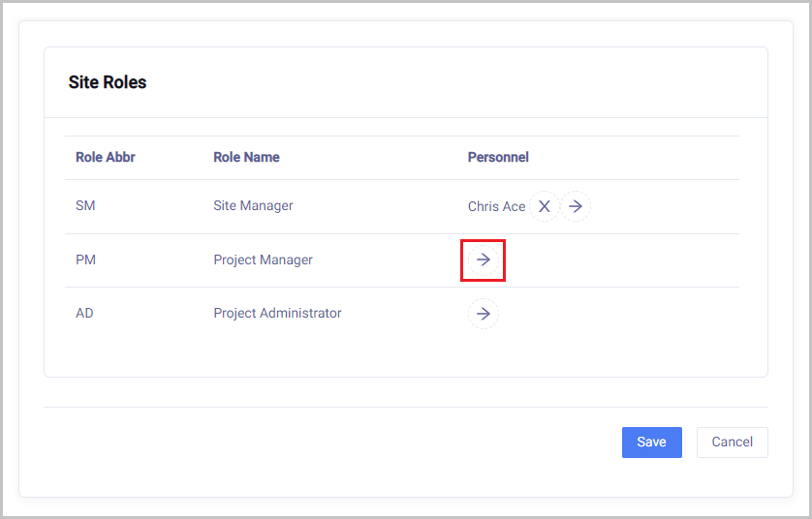
Task: Click blank footer area left of Save
Action: (329, 442)
